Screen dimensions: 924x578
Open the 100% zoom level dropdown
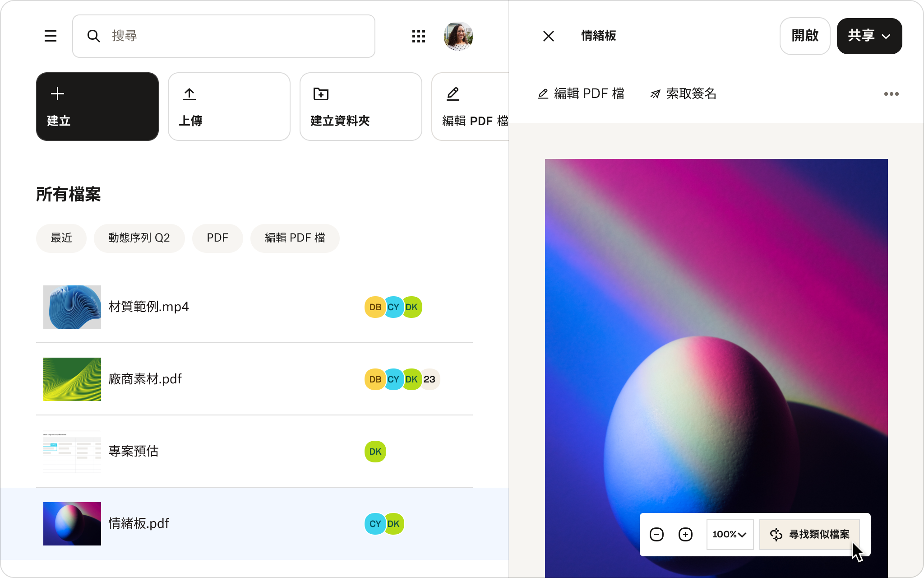pos(730,535)
